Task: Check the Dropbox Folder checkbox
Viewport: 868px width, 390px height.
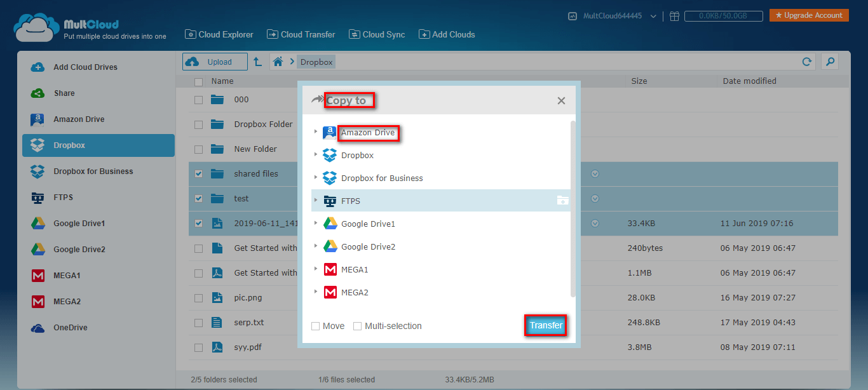Action: pos(198,124)
